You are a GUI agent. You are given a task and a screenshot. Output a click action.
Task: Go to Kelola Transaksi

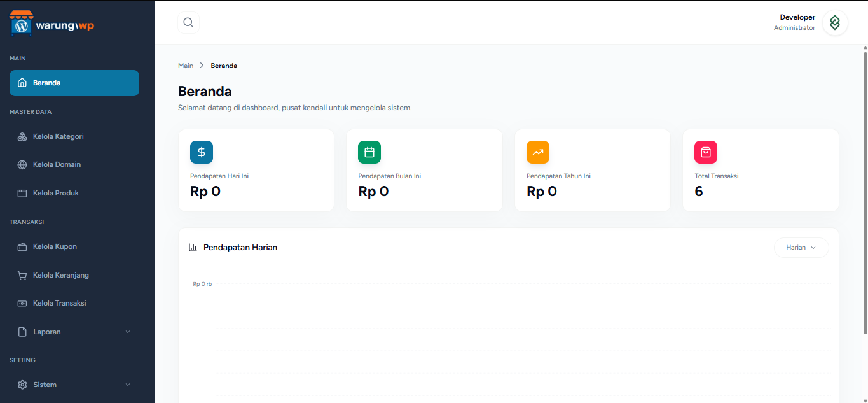pos(59,303)
